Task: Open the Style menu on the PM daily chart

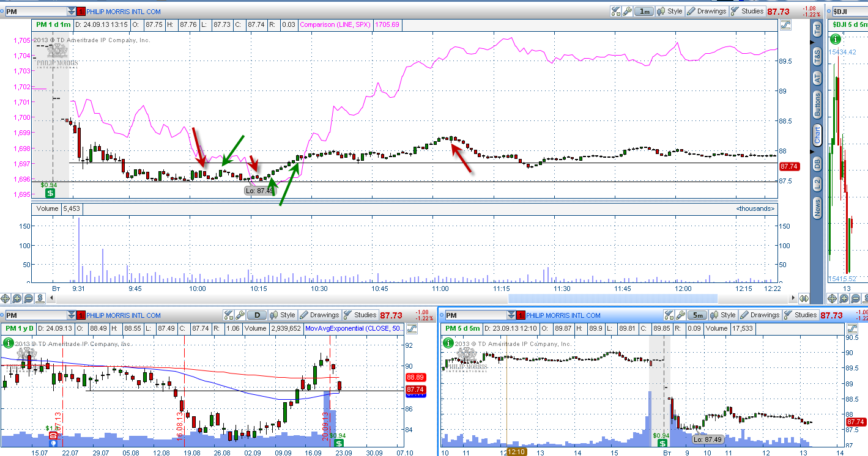Action: click(x=283, y=315)
